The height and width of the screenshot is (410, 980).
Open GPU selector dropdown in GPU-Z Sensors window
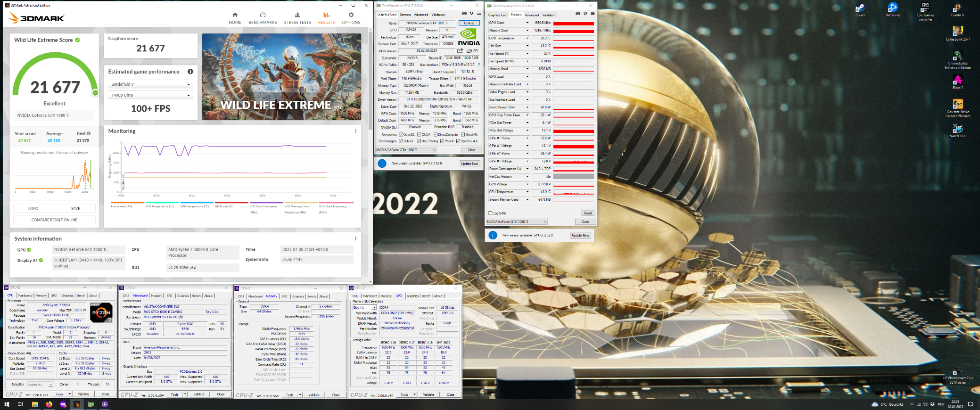pos(517,221)
